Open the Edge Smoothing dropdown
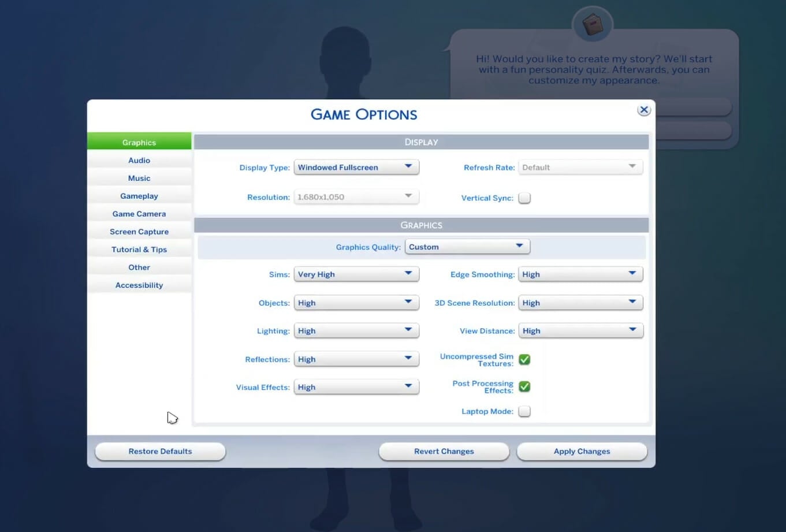 tap(580, 274)
